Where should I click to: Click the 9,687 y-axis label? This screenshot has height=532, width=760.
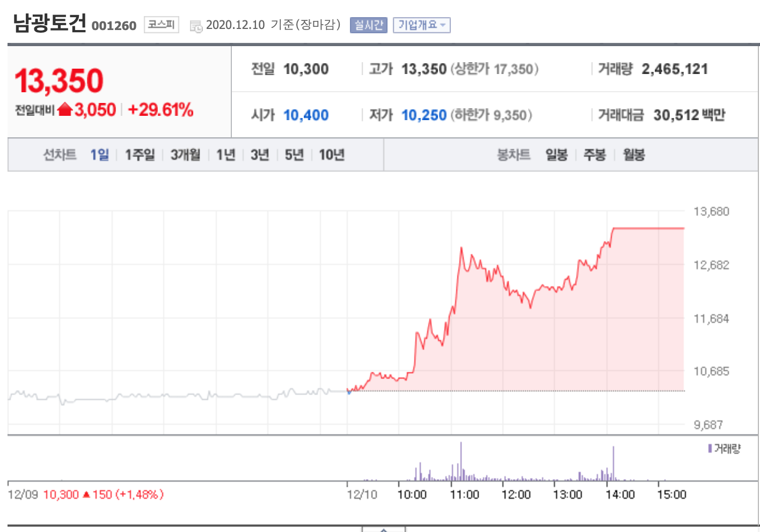(x=708, y=425)
